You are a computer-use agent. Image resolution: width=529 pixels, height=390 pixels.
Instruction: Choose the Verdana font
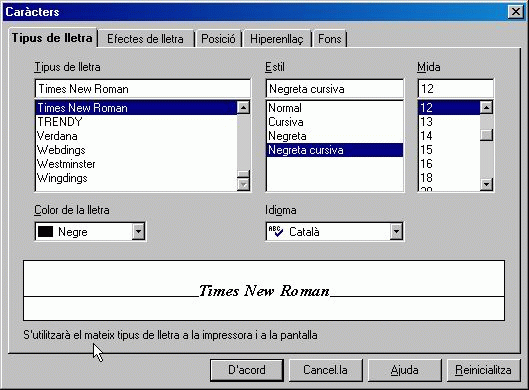(136, 136)
